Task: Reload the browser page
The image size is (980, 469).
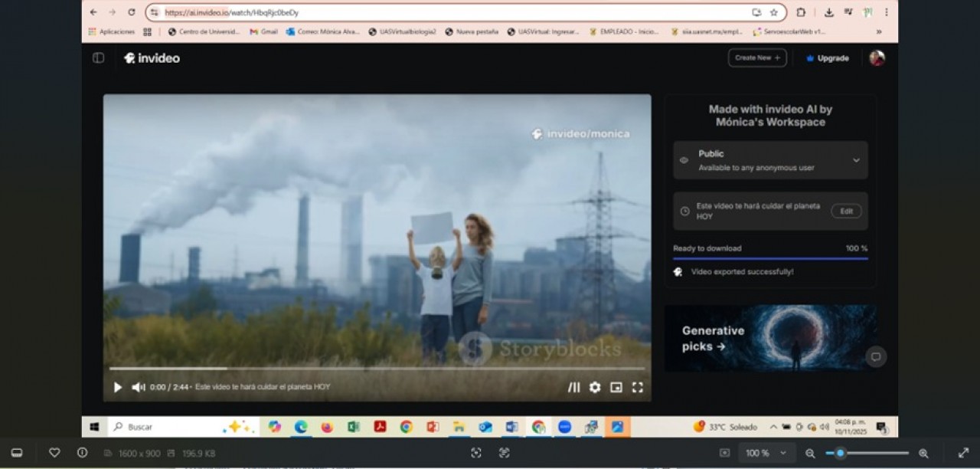Action: click(x=132, y=12)
